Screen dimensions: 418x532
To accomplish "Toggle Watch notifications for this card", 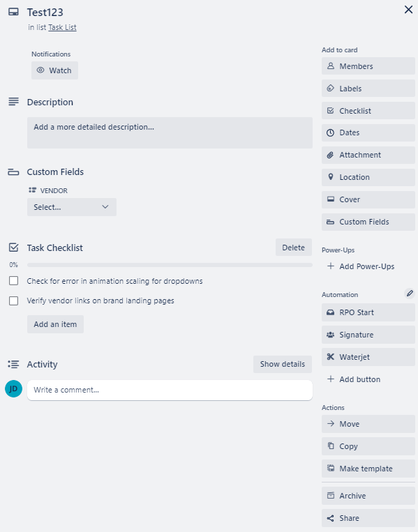I will 54,70.
